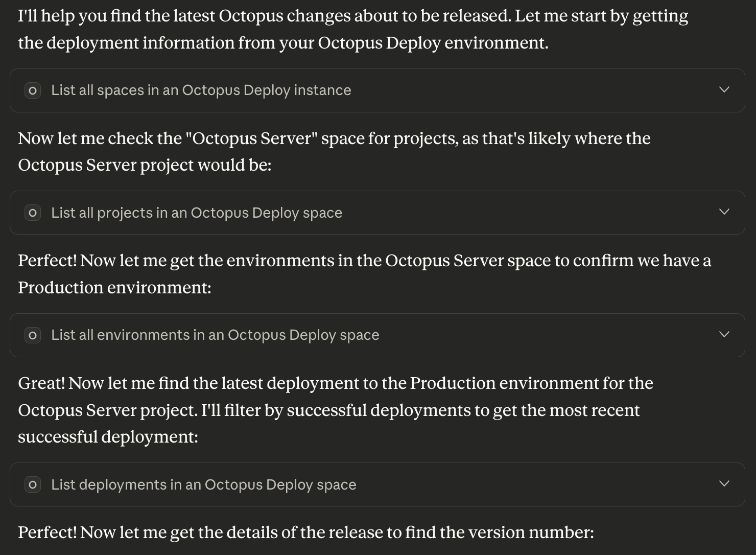Click the Octopus icon on the spaces tool call
Viewport: 756px width, 555px height.
pos(32,90)
